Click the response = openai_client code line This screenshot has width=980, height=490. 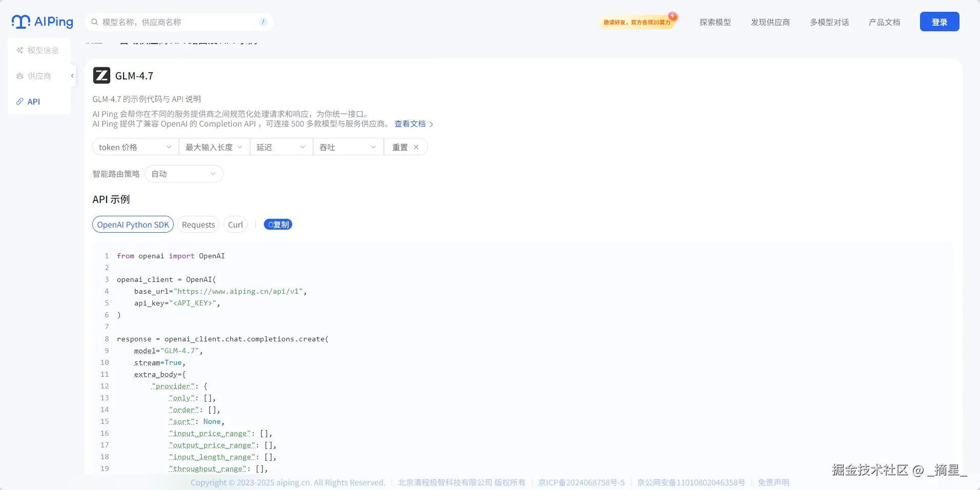pos(223,339)
